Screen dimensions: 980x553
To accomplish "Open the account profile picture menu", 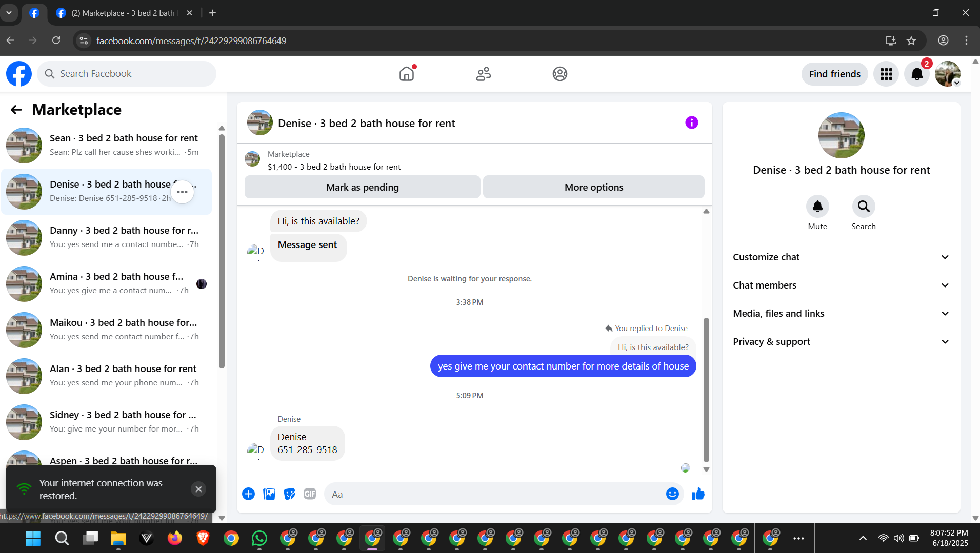I will click(948, 74).
